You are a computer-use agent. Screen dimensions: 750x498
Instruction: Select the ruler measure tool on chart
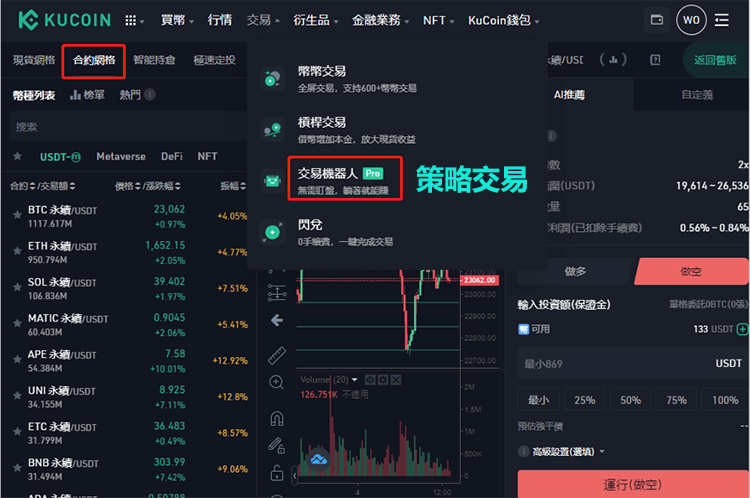tap(277, 354)
